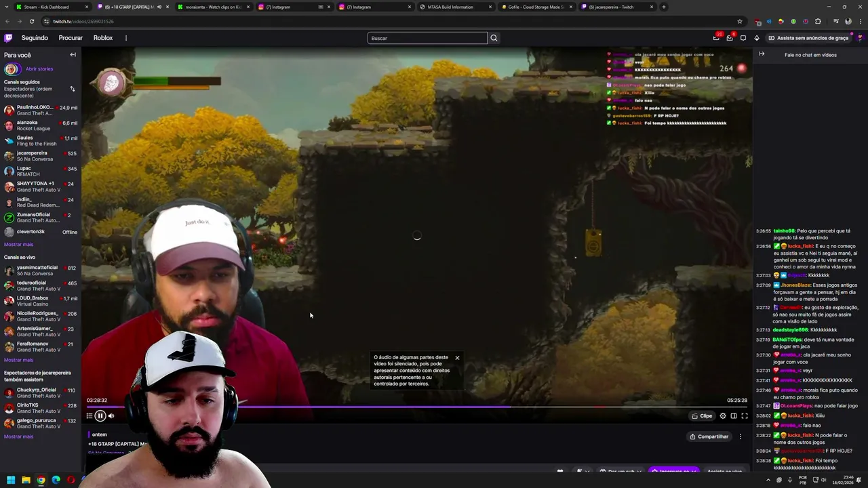Open Chuckyrp_Oficial recommended channel
Image resolution: width=868 pixels, height=488 pixels.
coord(40,392)
